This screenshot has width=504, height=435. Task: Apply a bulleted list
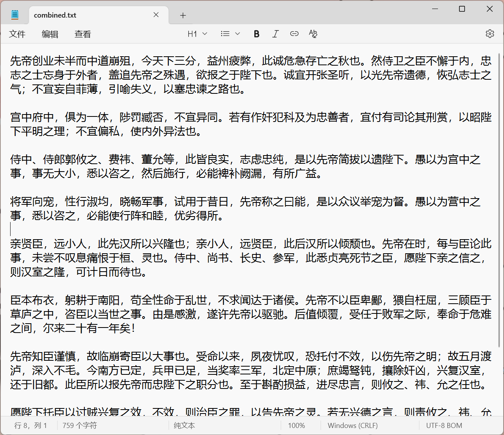pyautogui.click(x=225, y=34)
